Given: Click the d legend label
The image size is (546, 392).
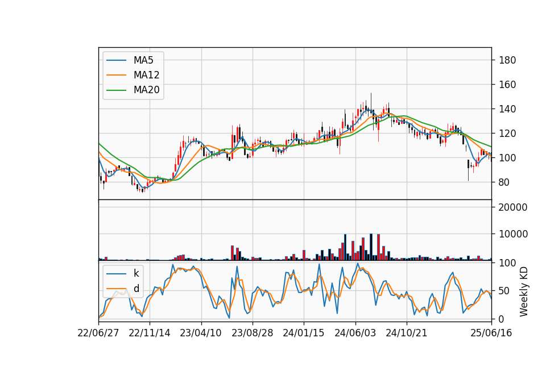Looking at the screenshot, I should pos(136,289).
